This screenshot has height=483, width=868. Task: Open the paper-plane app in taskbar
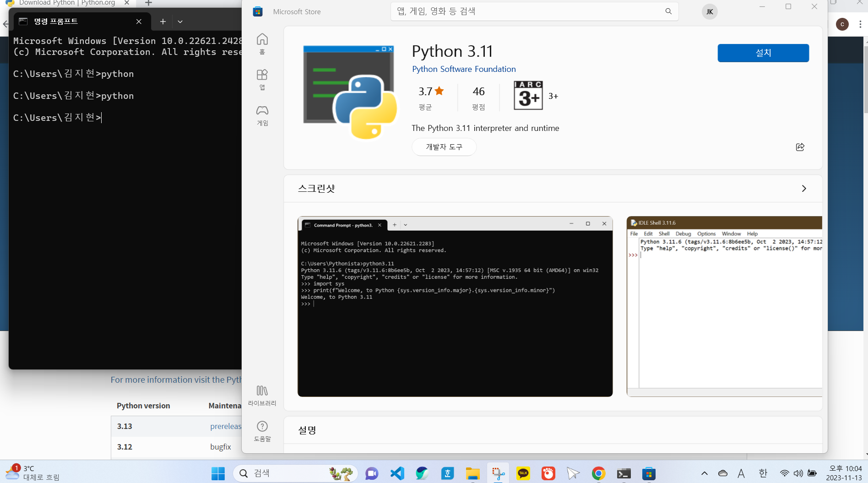pyautogui.click(x=573, y=473)
